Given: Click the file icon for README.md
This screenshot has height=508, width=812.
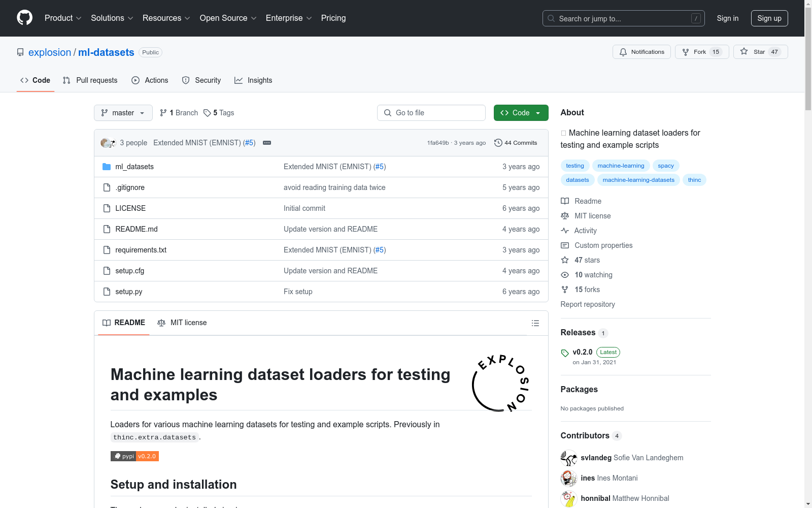Looking at the screenshot, I should coord(107,229).
